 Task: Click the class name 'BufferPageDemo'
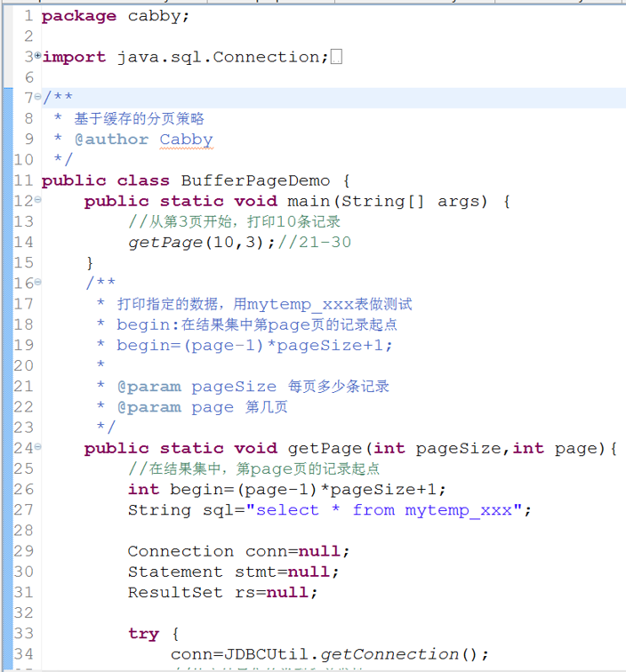pyautogui.click(x=255, y=180)
